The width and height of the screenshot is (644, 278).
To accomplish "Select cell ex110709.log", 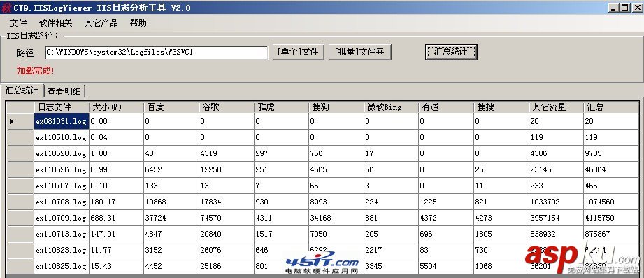I will (62, 218).
